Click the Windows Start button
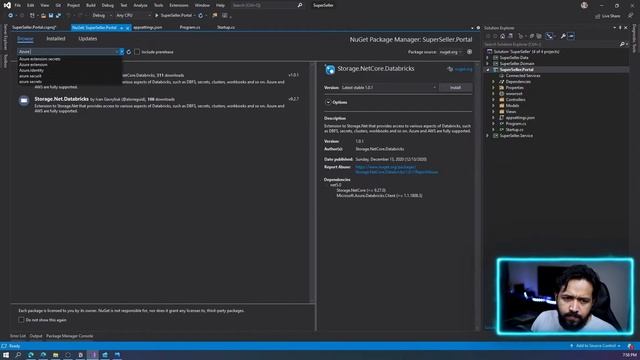640x360 pixels. [x=6, y=355]
